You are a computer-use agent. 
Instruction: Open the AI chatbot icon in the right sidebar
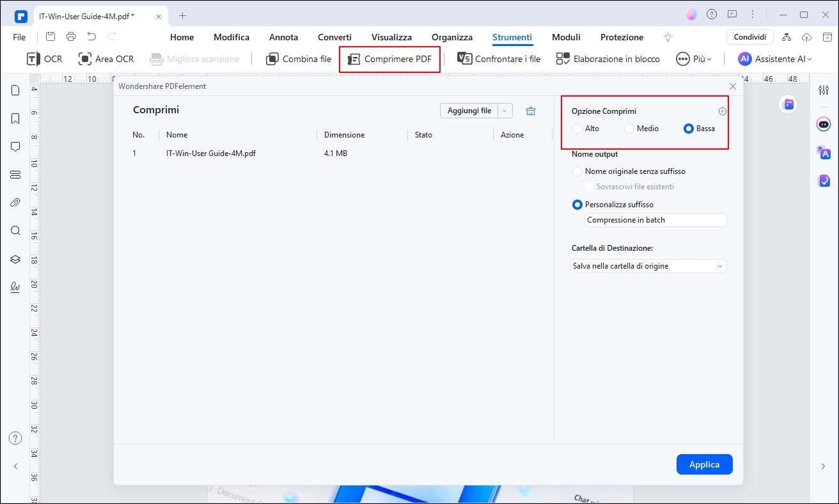pos(824,124)
